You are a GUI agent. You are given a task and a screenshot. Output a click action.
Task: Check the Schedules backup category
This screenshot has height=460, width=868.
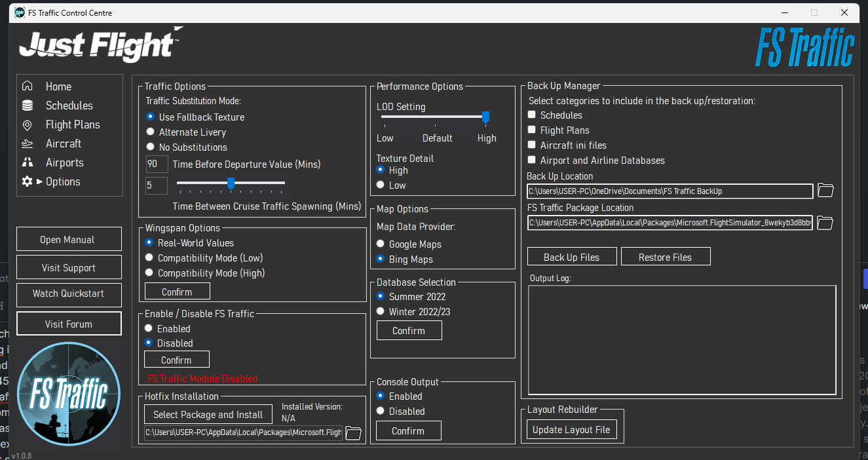(x=532, y=115)
